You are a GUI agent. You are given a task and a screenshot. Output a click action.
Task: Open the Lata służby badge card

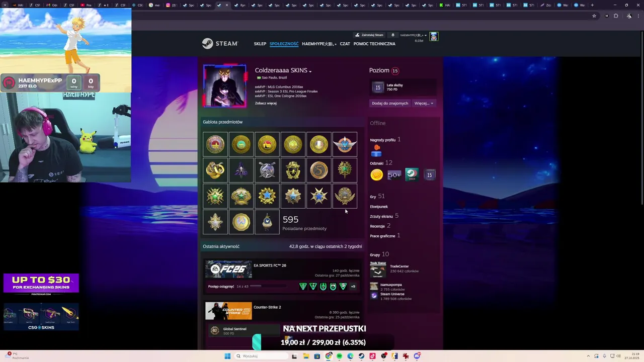403,87
